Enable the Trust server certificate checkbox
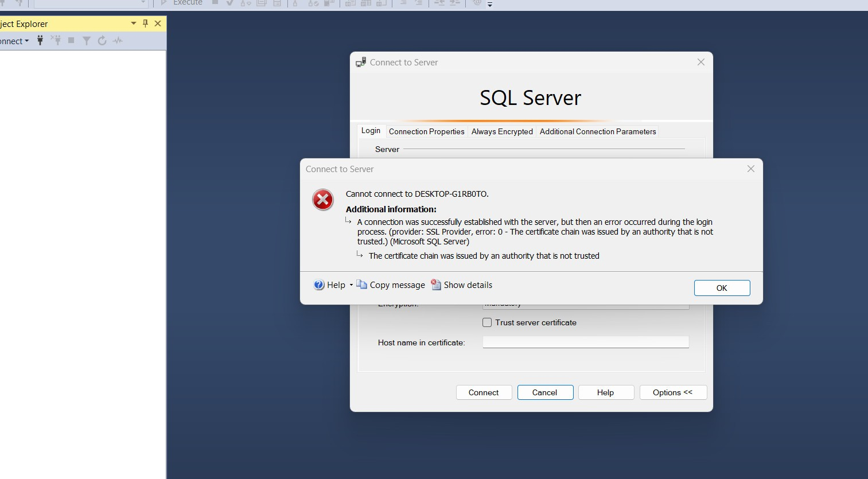 pyautogui.click(x=487, y=322)
